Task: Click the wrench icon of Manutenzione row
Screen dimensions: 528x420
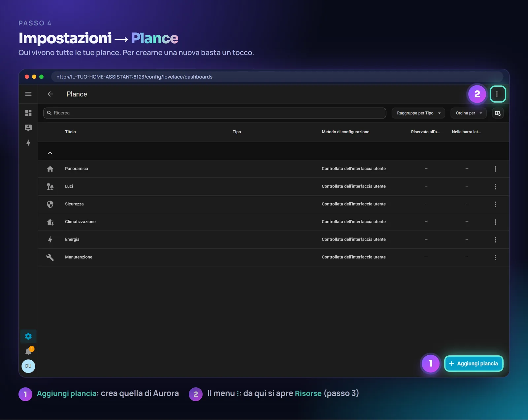Action: 50,257
